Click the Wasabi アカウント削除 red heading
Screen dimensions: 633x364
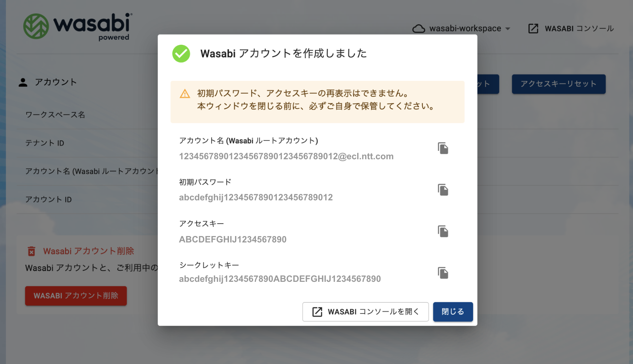[x=89, y=251]
